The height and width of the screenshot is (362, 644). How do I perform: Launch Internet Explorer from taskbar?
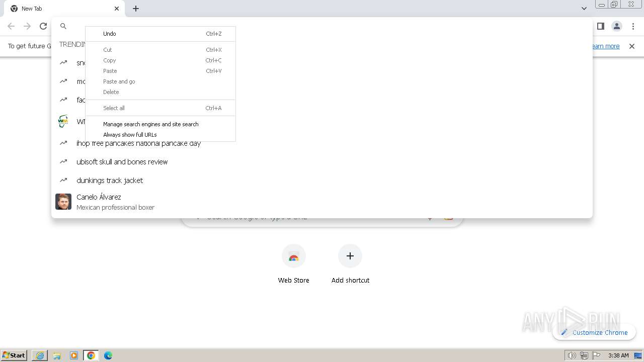point(40,355)
